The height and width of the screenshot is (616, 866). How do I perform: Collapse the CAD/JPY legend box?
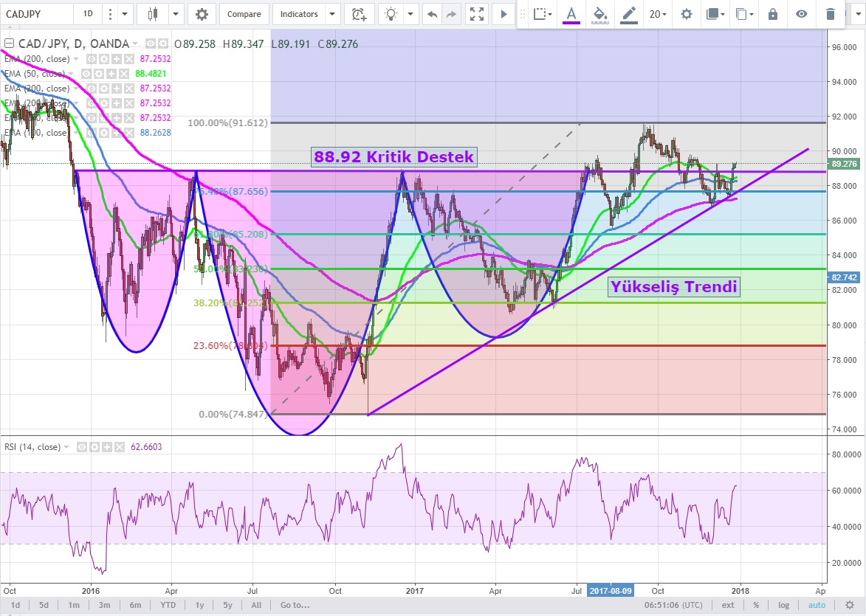pyautogui.click(x=7, y=44)
